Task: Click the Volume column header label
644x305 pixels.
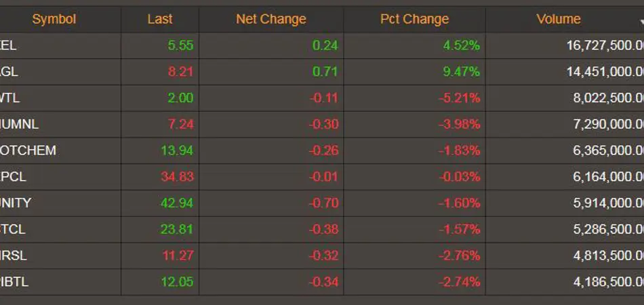Action: coord(559,20)
